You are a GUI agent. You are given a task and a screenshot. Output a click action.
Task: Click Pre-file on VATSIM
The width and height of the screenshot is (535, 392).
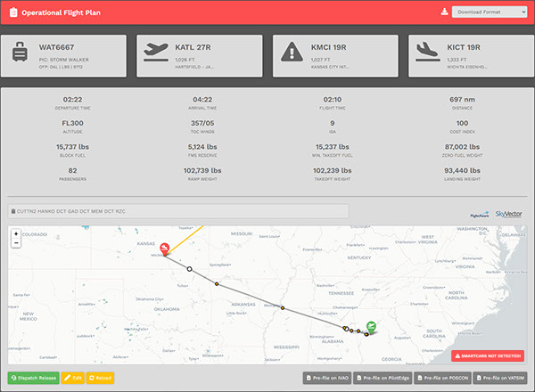click(x=500, y=378)
